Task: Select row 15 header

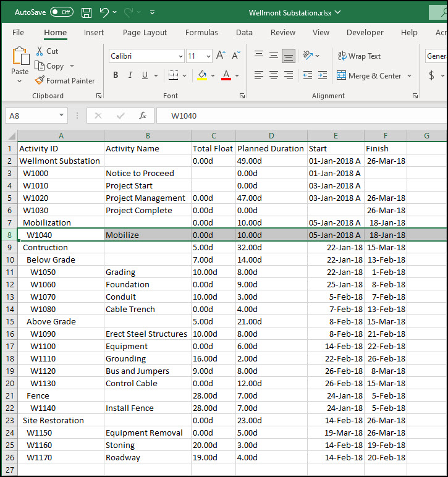Action: coord(10,321)
